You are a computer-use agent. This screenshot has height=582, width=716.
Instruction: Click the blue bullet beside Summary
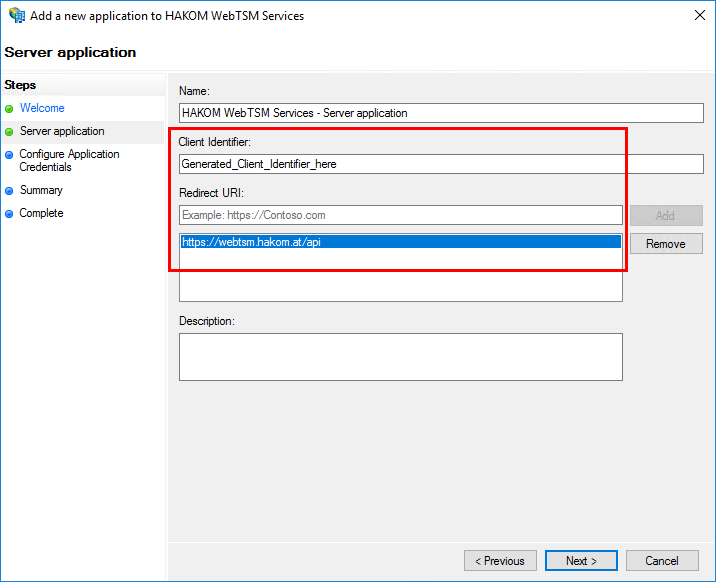(9, 190)
